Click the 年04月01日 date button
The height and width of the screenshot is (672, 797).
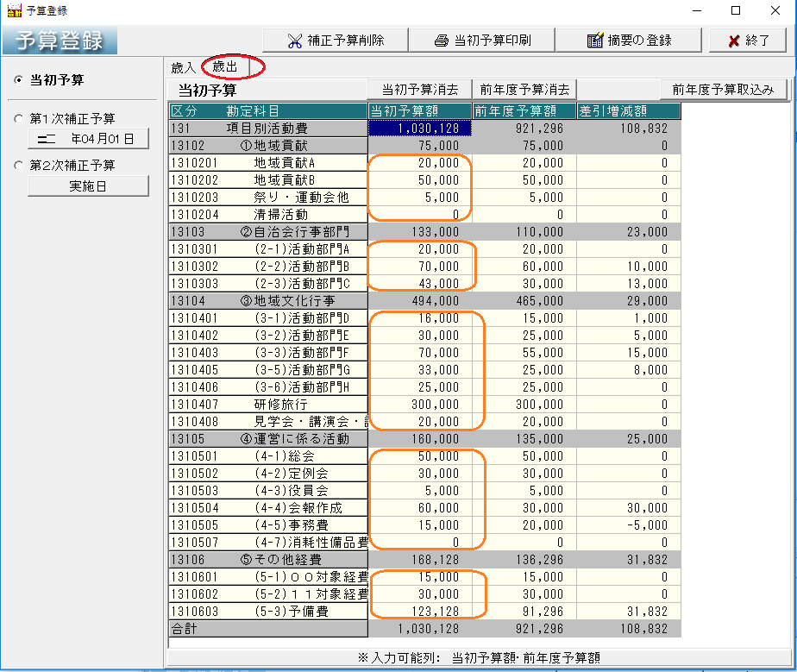click(88, 139)
